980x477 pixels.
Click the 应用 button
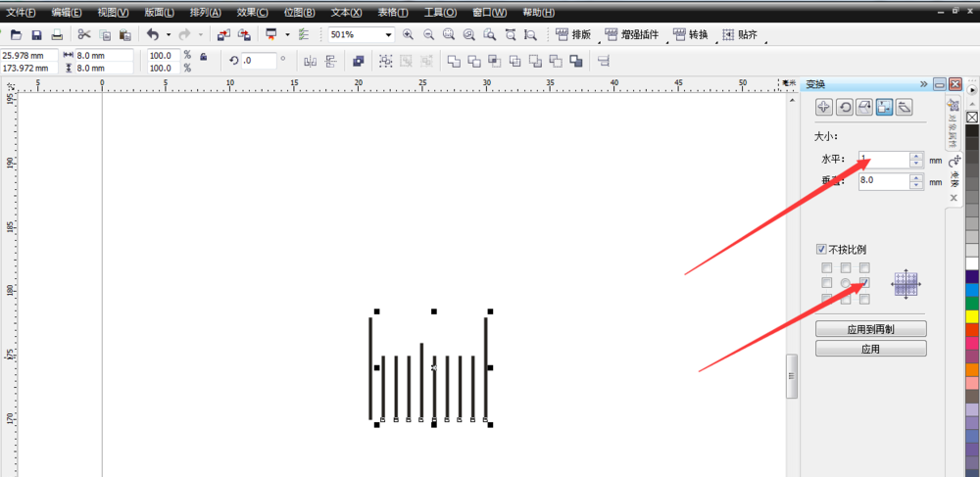pyautogui.click(x=870, y=349)
